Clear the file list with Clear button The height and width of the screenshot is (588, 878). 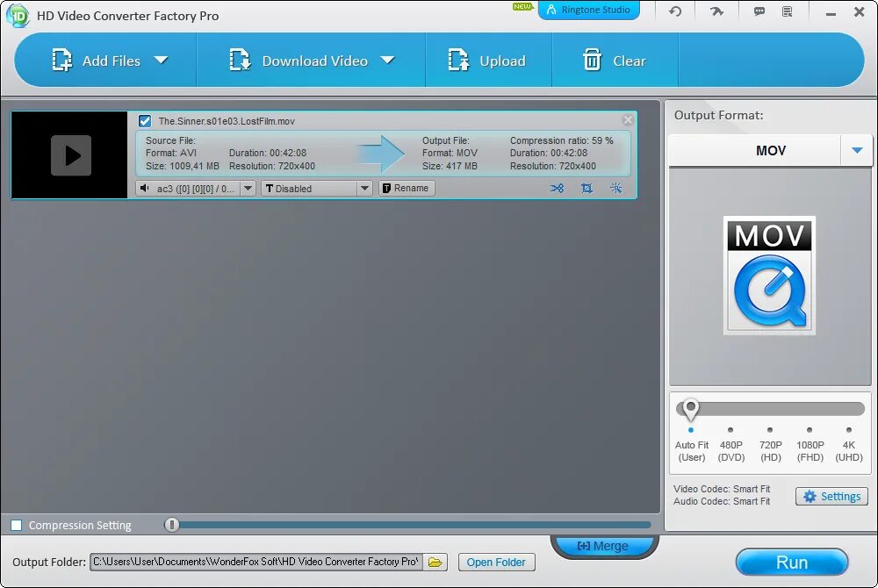pos(615,61)
